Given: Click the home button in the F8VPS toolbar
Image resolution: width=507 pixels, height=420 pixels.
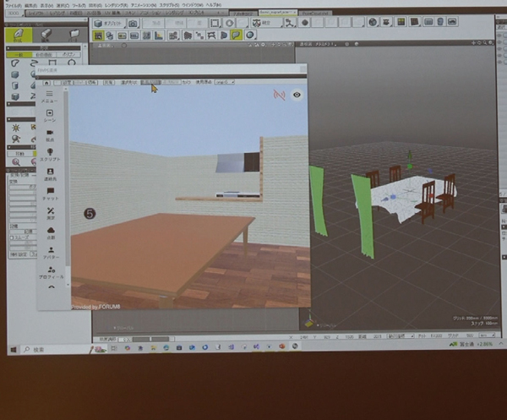Looking at the screenshot, I should tap(46, 83).
